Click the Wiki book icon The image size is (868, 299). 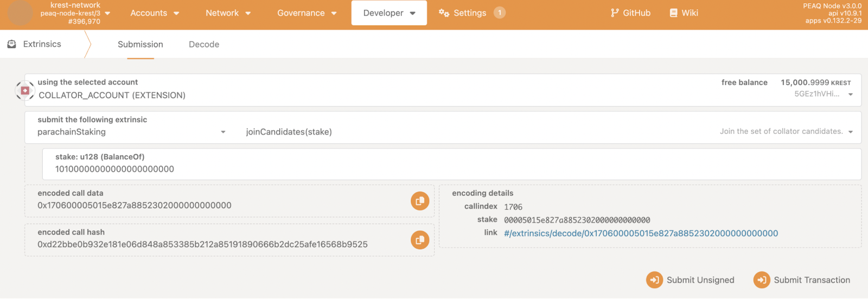[x=673, y=13]
